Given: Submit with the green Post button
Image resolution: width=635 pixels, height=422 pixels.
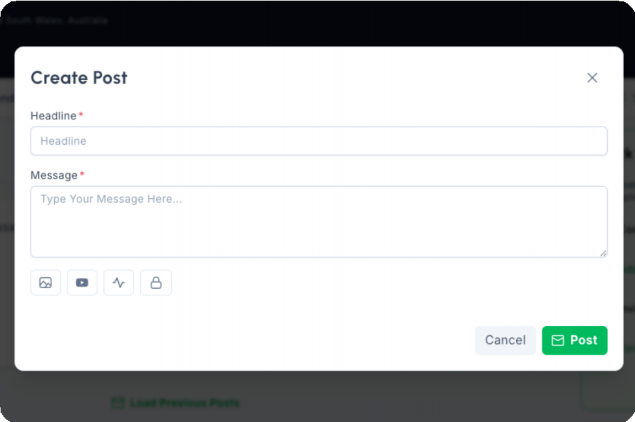Looking at the screenshot, I should 574,340.
